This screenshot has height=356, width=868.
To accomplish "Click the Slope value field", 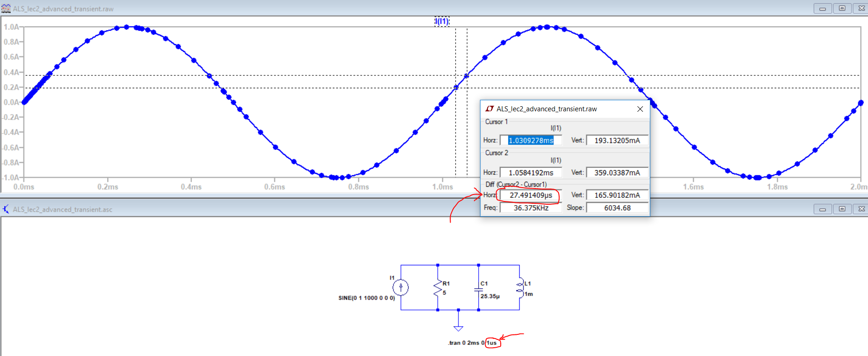I will click(x=617, y=208).
